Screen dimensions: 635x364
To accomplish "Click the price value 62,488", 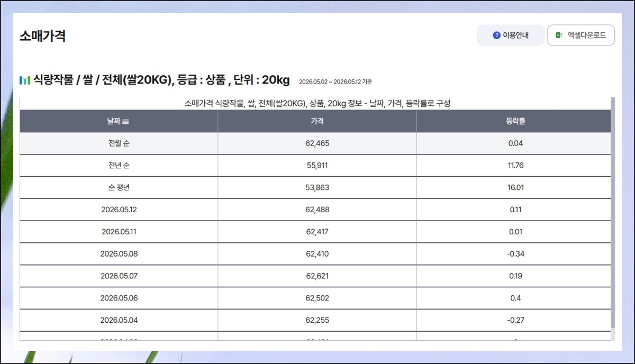I will pyautogui.click(x=317, y=210).
